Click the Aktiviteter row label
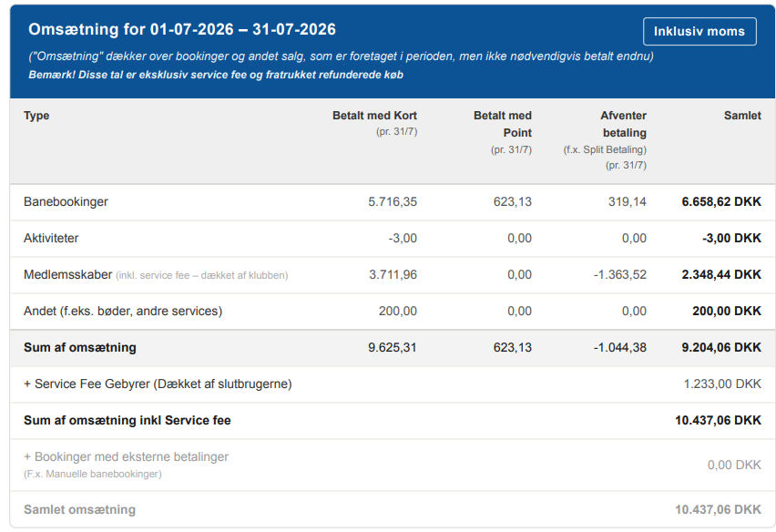The width and height of the screenshot is (776, 532). pos(51,238)
